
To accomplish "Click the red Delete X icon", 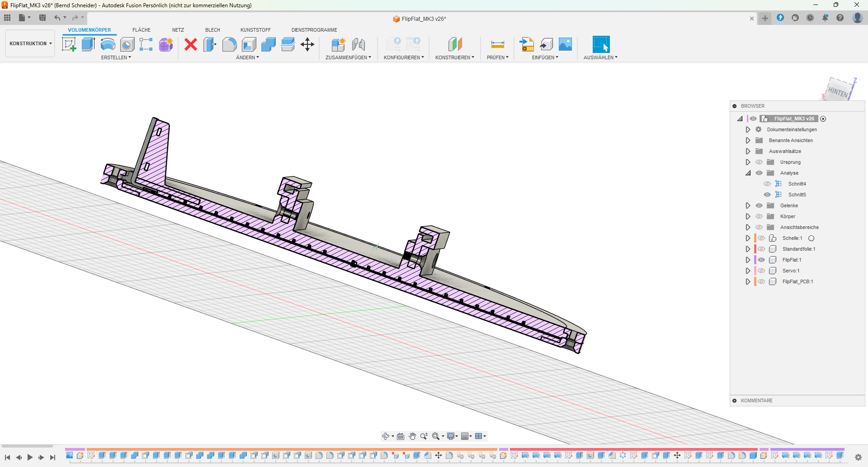I will pyautogui.click(x=191, y=44).
